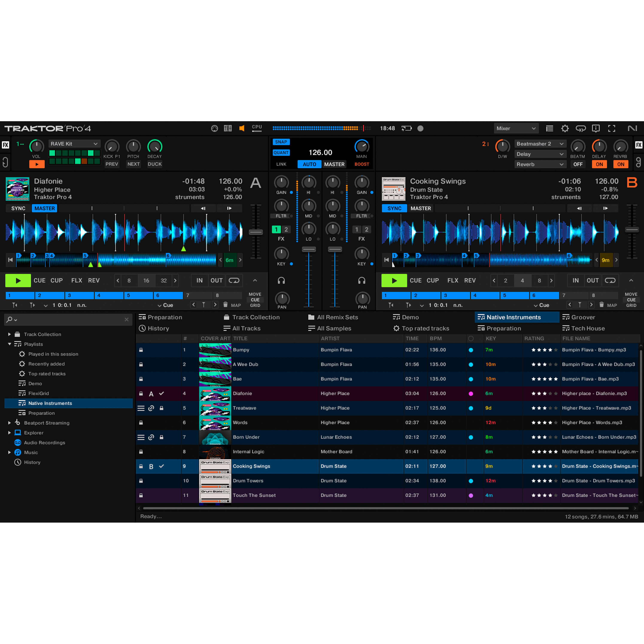Viewport: 644px width, 644px height.
Task: Open the RAVE Kit selection dropdown
Action: click(74, 144)
